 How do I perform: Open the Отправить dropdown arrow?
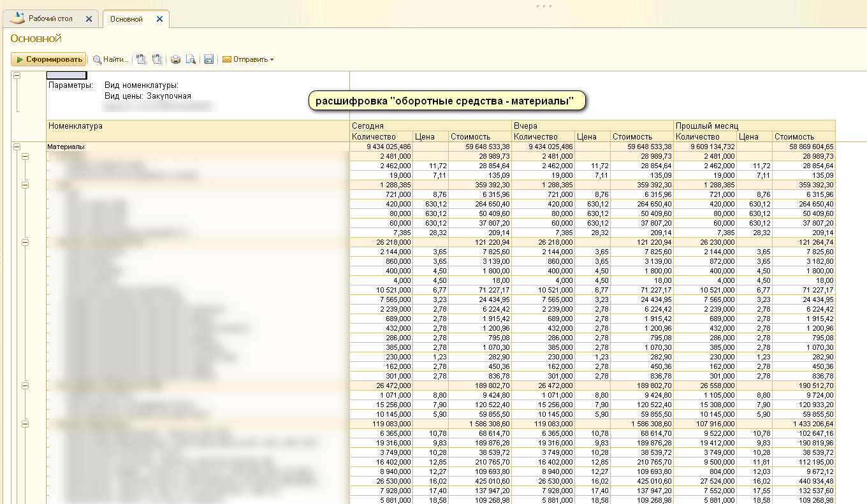[x=272, y=60]
